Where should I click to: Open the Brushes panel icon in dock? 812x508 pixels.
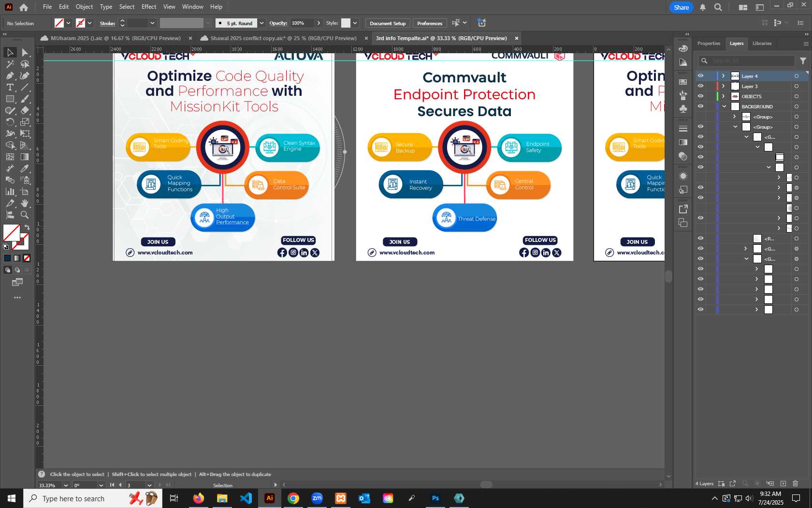[683, 95]
